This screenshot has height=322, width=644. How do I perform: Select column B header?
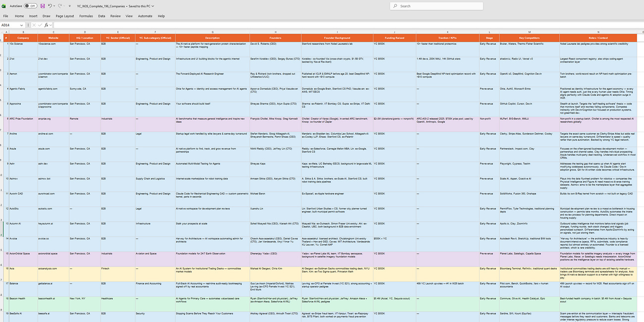tap(23, 32)
